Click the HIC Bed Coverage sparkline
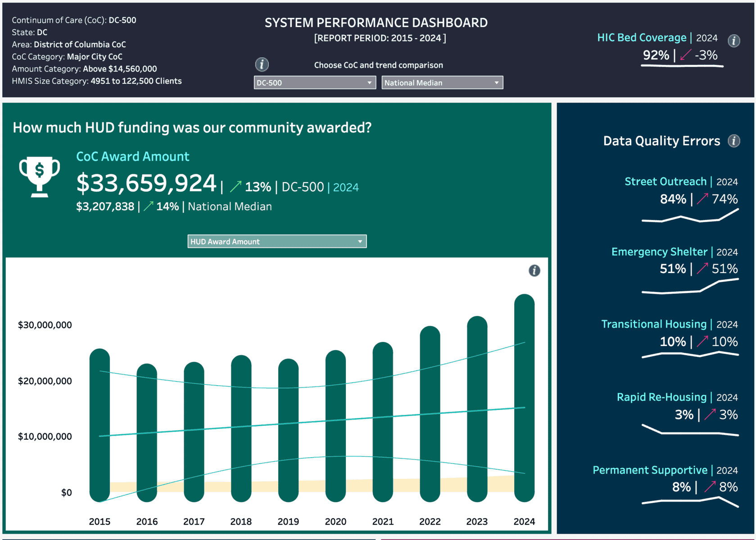 pos(682,66)
